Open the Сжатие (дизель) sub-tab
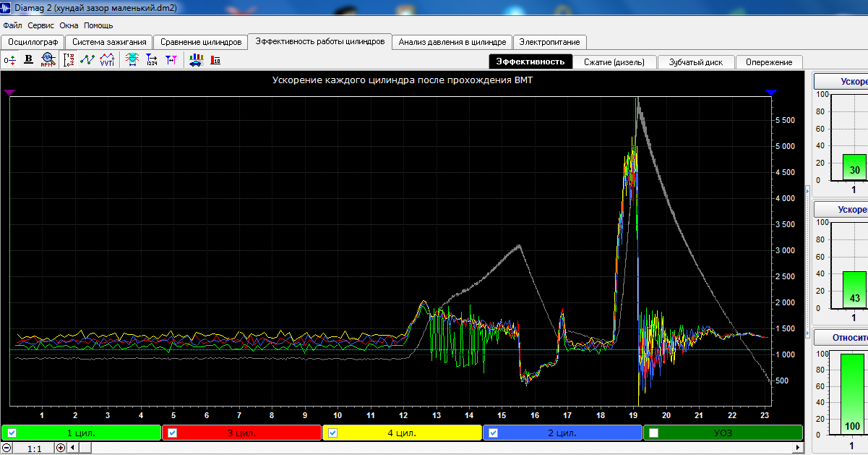Viewport: 868px width, 455px height. pos(615,62)
